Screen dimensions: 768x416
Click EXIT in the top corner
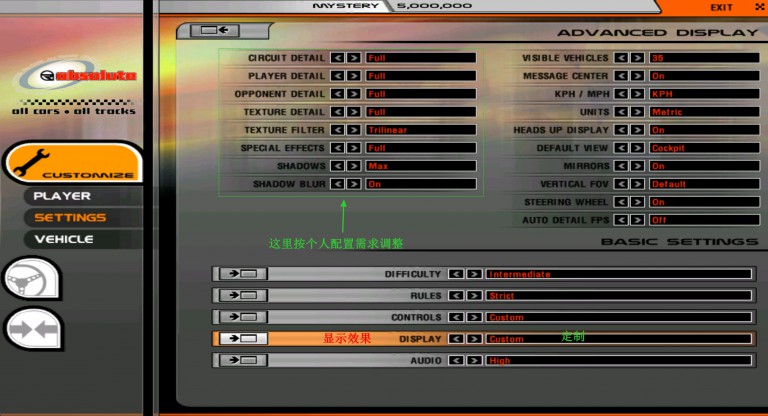click(x=721, y=7)
